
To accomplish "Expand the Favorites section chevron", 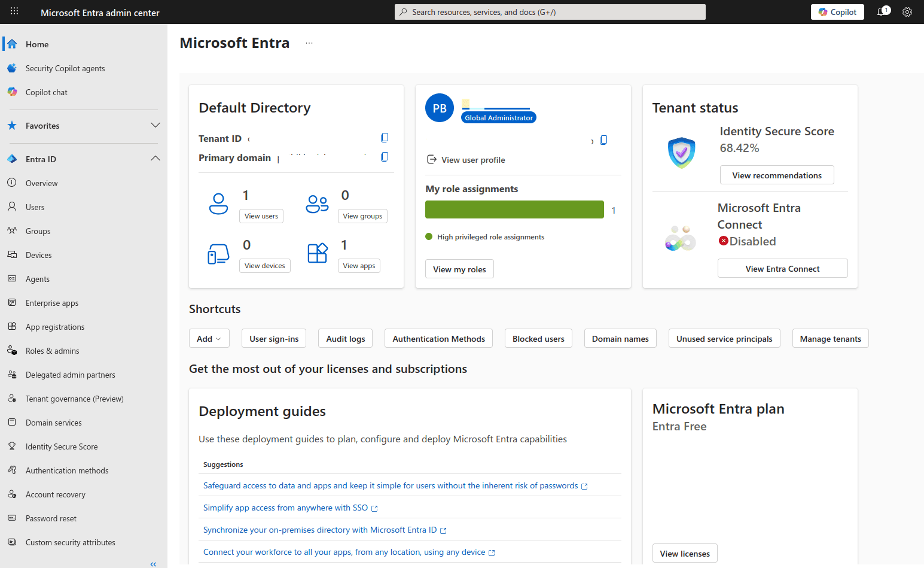I will coord(155,125).
